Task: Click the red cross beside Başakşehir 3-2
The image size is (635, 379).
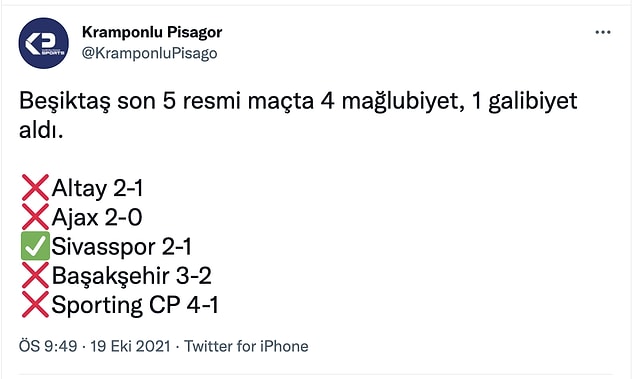Action: [x=35, y=275]
